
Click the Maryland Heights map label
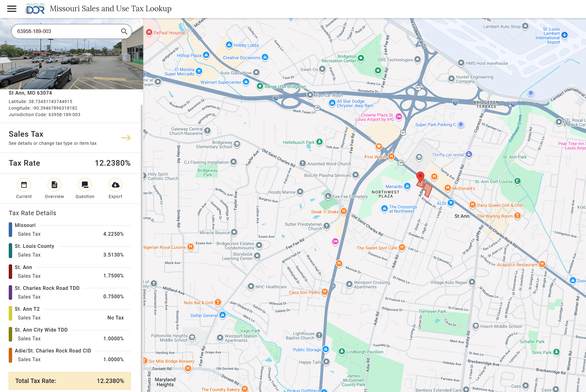pos(165,382)
